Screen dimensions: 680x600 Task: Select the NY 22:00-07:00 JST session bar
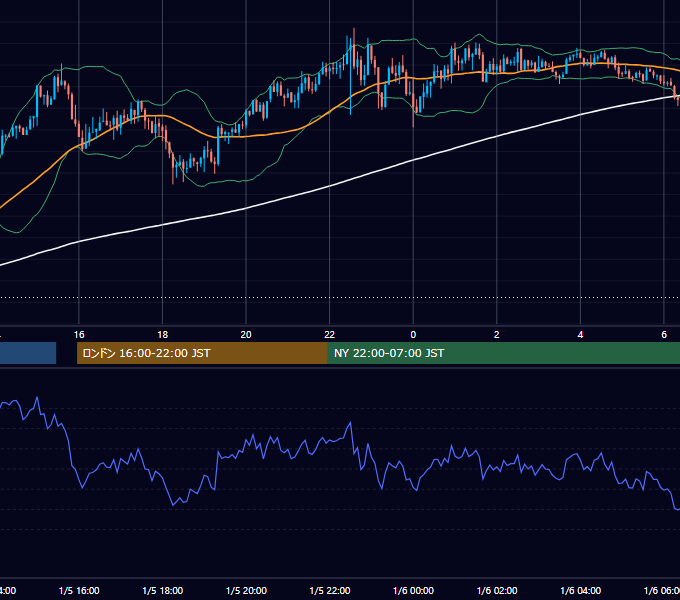[x=503, y=353]
